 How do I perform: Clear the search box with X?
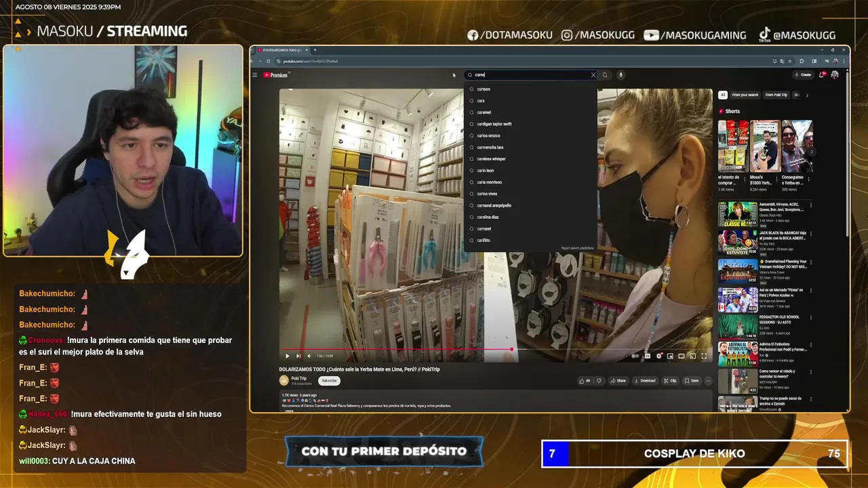(593, 75)
